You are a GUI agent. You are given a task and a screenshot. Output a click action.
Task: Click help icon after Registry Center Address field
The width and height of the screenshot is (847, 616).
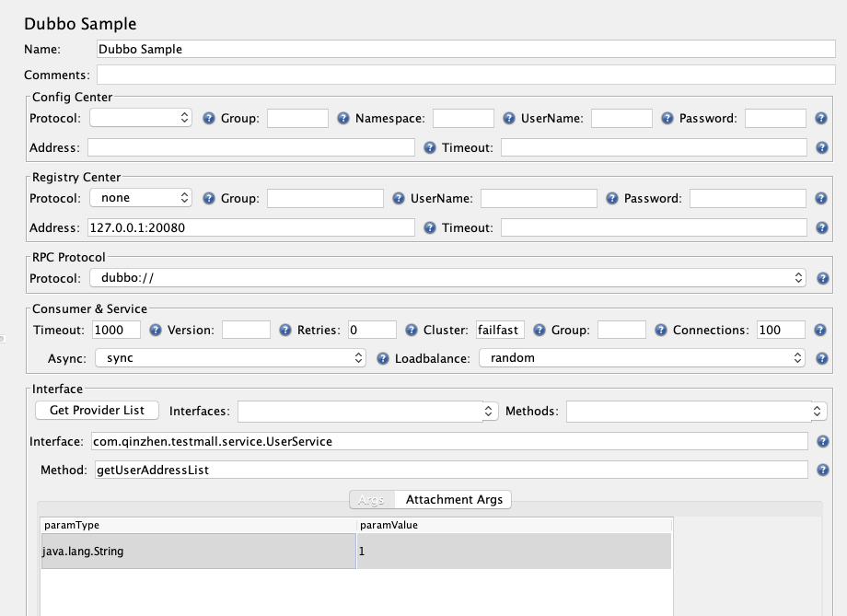pyautogui.click(x=429, y=228)
